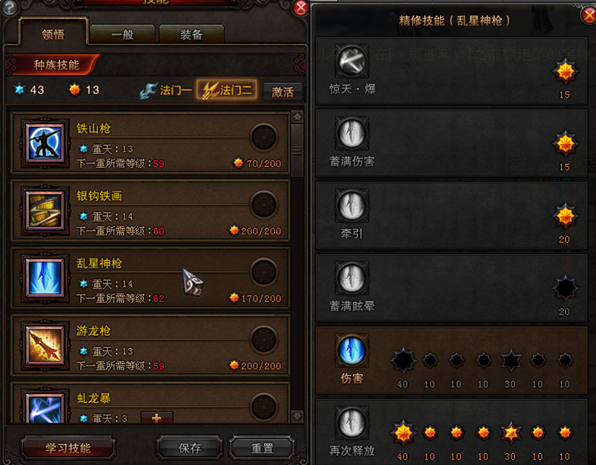Click the 学习技能 button
Viewport: 596px width, 465px height.
pos(68,448)
